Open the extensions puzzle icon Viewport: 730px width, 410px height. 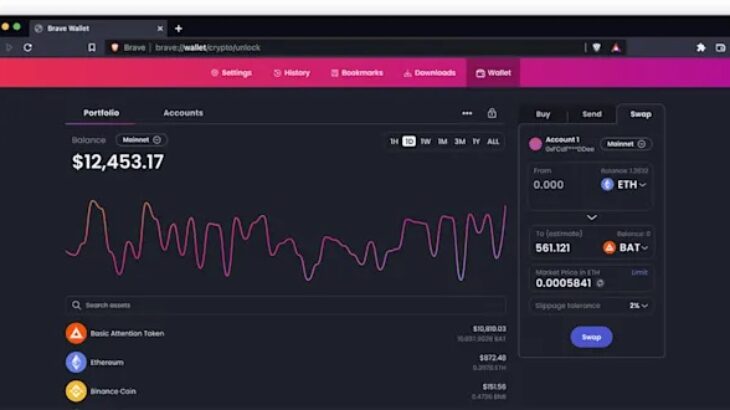(x=701, y=47)
